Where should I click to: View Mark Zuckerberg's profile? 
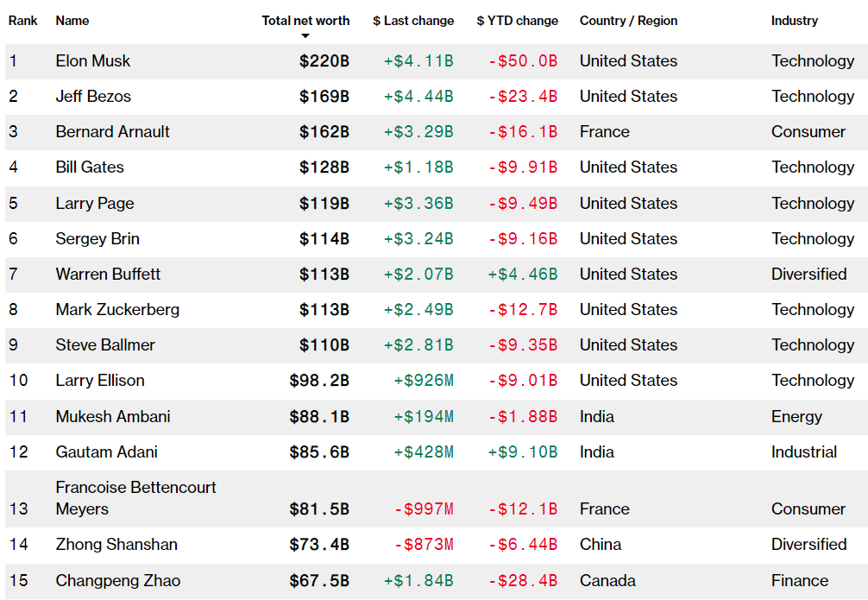point(117,310)
